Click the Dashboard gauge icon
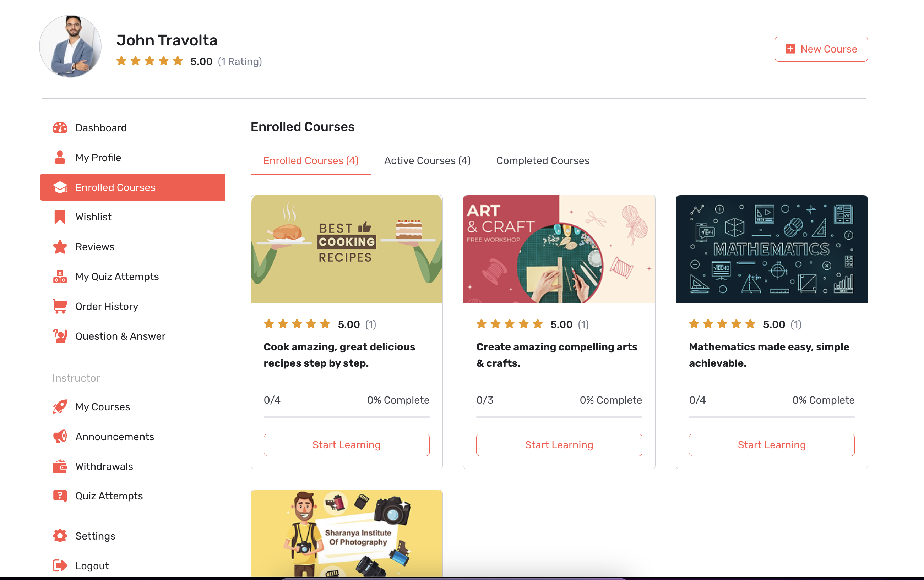Viewport: 924px width, 580px height. click(x=60, y=128)
